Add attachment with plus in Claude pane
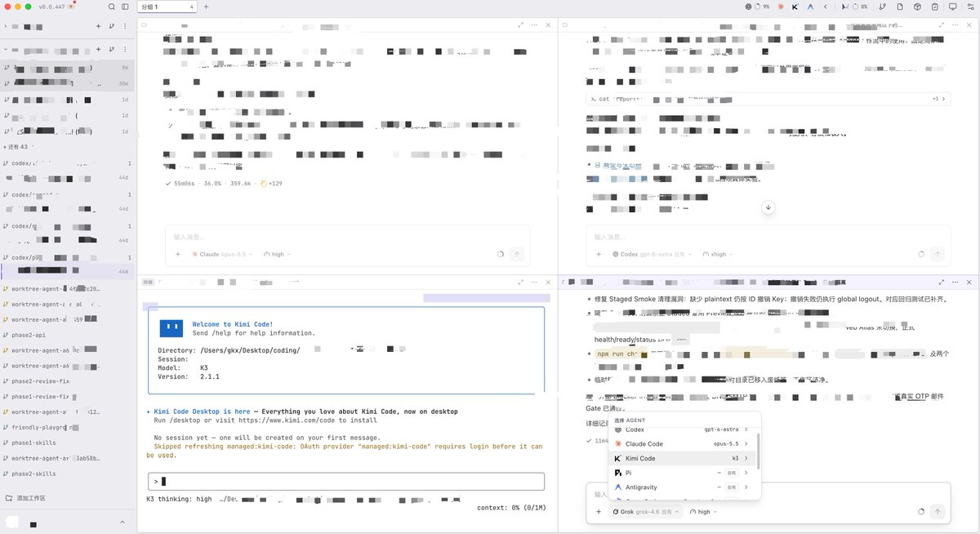This screenshot has width=980, height=534. [178, 254]
